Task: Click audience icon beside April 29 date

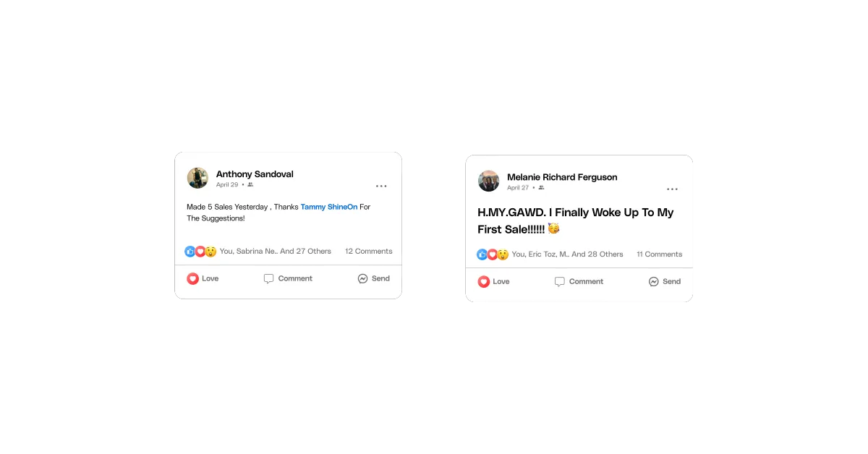Action: coord(250,185)
